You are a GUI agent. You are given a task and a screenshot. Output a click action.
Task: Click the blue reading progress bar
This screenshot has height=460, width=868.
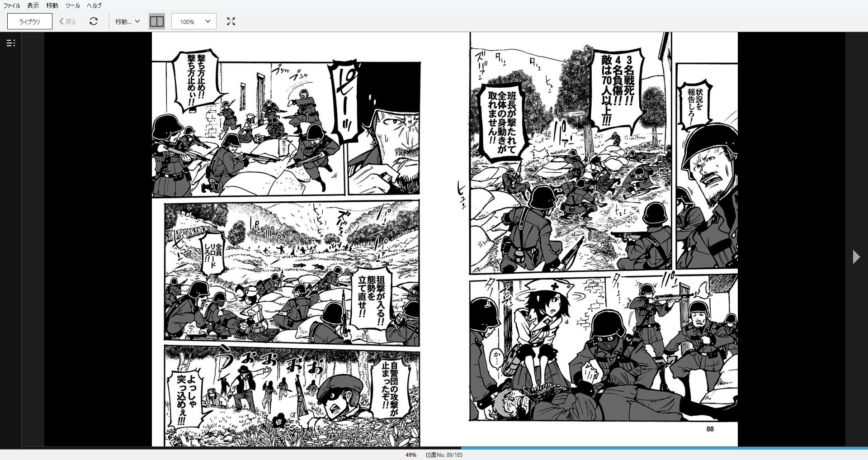click(665, 448)
